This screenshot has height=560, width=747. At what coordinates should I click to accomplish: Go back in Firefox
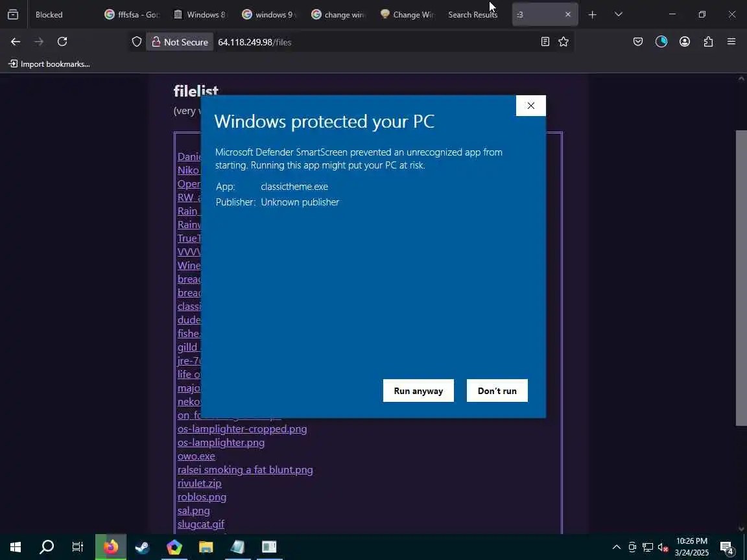[x=16, y=42]
